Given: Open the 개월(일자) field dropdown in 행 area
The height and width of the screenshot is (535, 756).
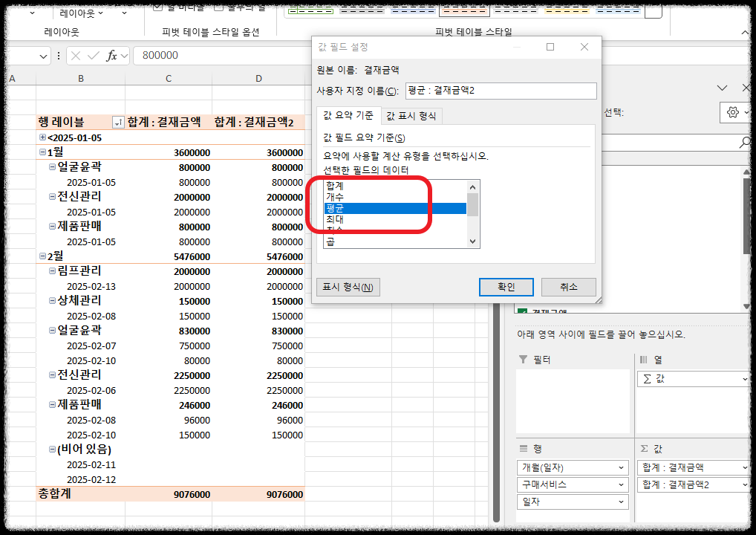Looking at the screenshot, I should (x=621, y=467).
